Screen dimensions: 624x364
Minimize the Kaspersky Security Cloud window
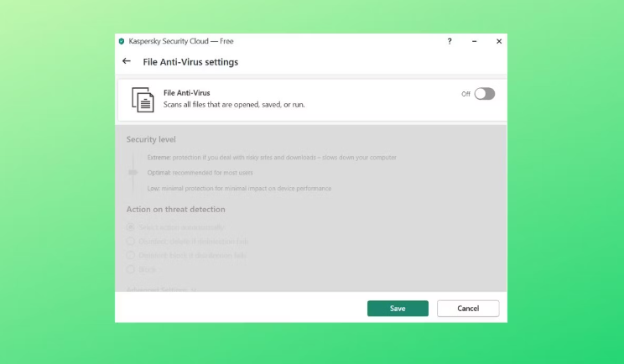474,41
